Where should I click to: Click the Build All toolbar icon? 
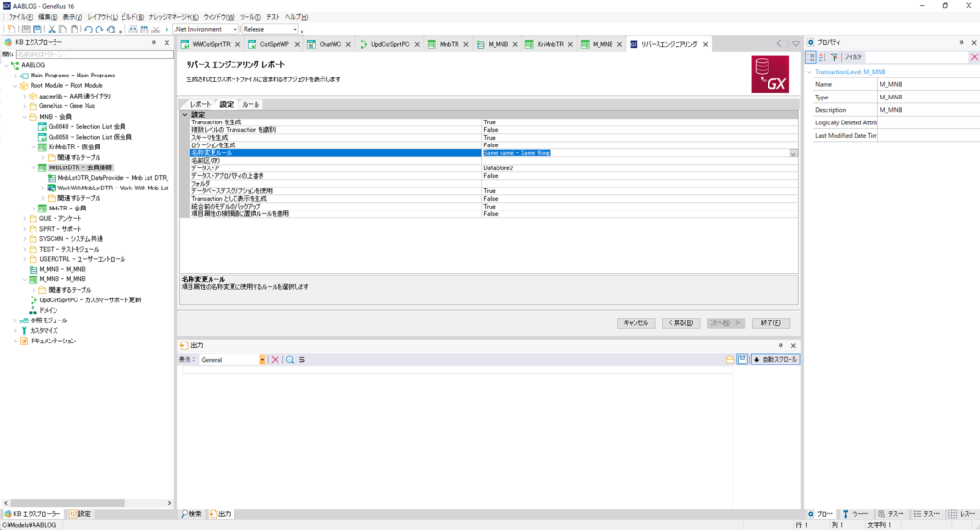pos(133,30)
